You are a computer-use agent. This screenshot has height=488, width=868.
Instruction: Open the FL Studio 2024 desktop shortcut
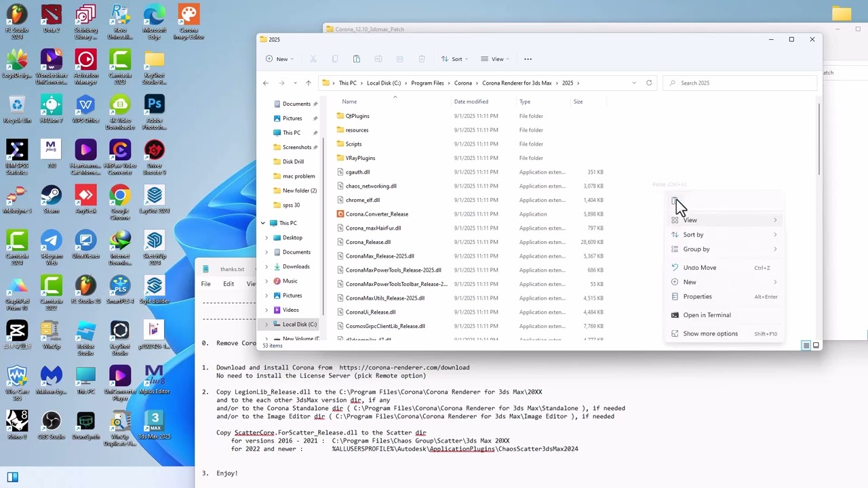17,22
